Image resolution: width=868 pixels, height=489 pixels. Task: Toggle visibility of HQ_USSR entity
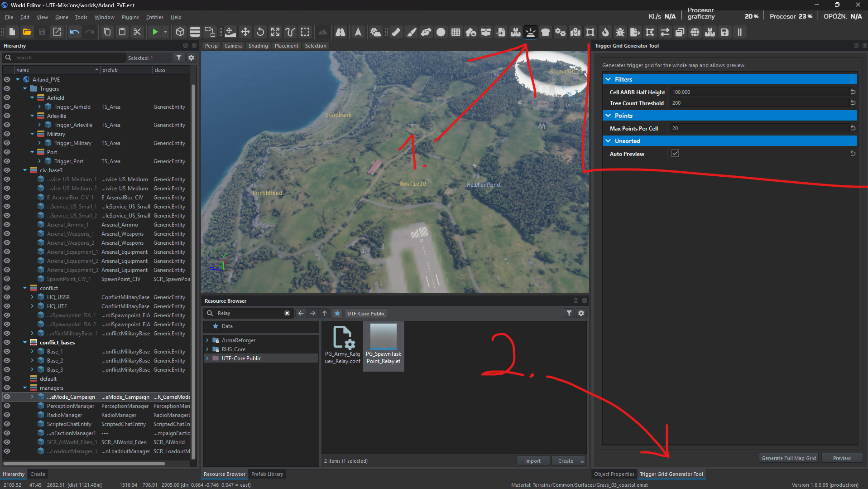pos(7,297)
